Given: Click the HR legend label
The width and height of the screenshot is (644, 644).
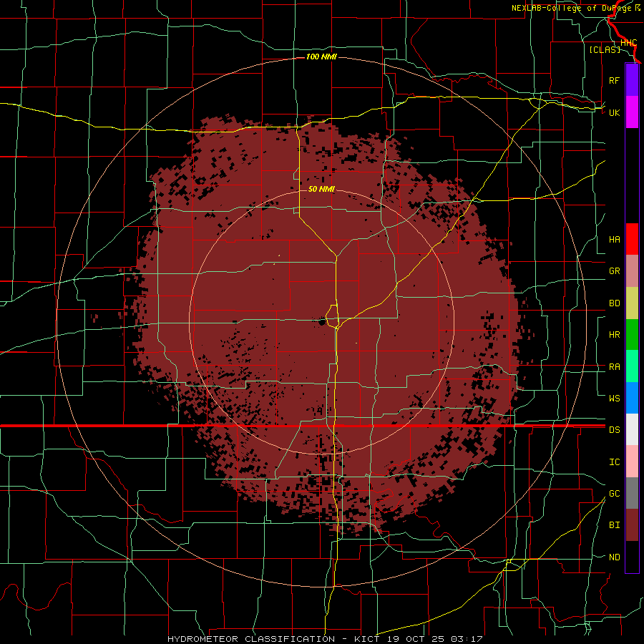Looking at the screenshot, I should click(x=614, y=335).
